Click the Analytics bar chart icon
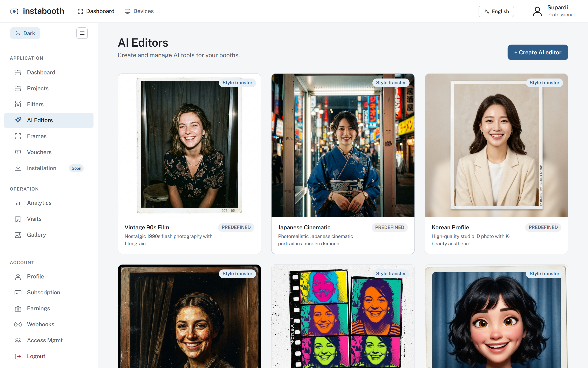 pyautogui.click(x=18, y=203)
